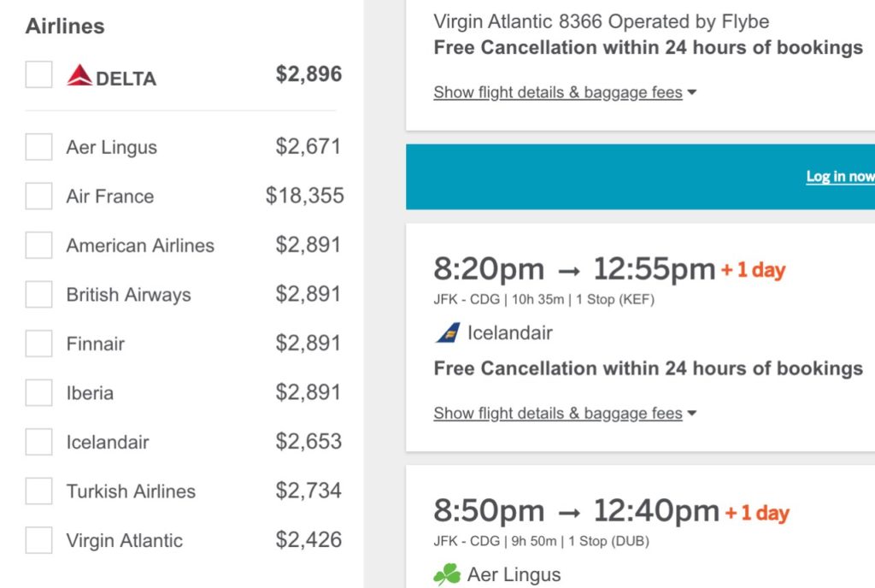Check the British Airways filter checkbox
Screen dimensions: 875x588
(38, 294)
